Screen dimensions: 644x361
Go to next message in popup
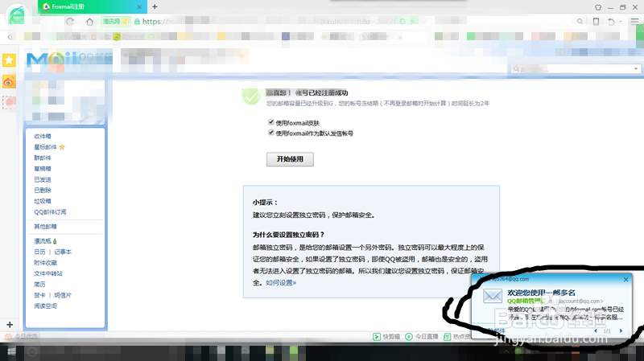621,330
